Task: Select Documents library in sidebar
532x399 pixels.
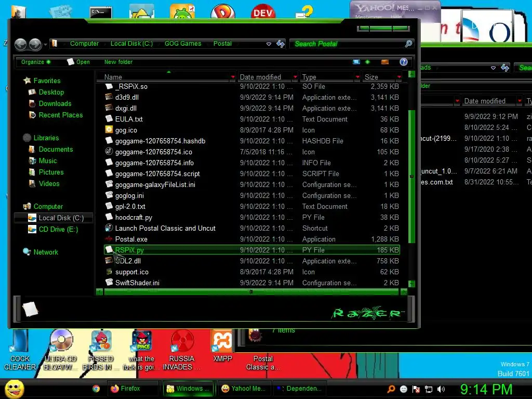Action: pyautogui.click(x=56, y=149)
